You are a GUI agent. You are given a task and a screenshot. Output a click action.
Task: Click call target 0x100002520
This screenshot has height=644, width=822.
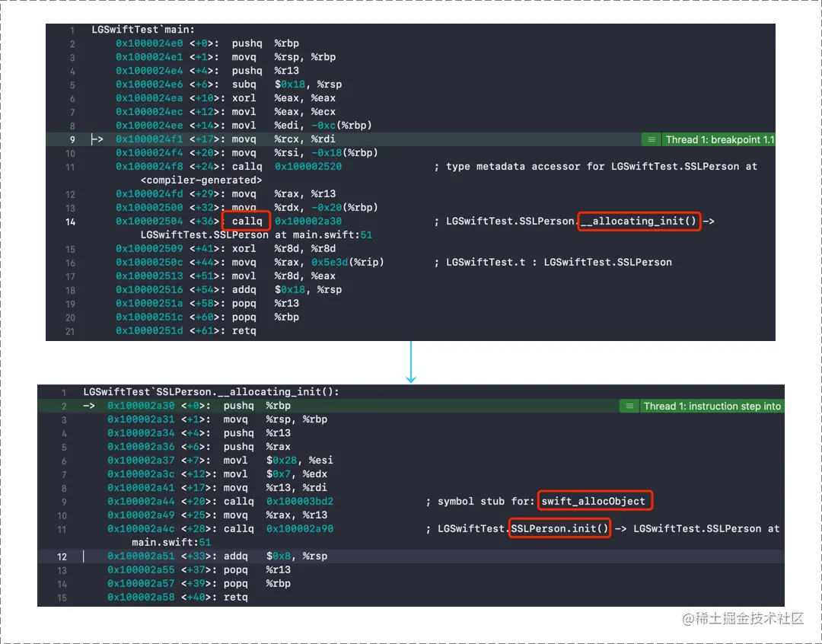tap(307, 166)
